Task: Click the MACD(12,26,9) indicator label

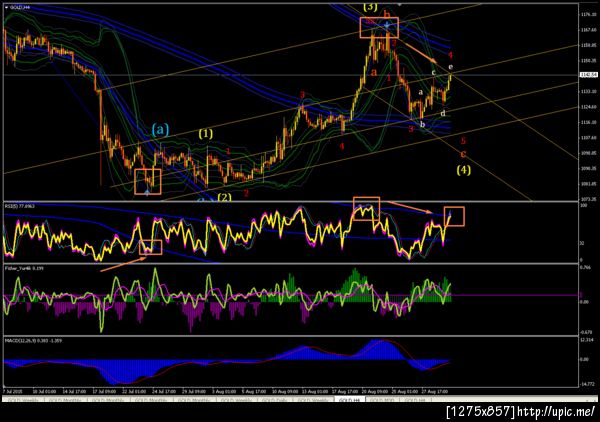Action: [x=33, y=340]
